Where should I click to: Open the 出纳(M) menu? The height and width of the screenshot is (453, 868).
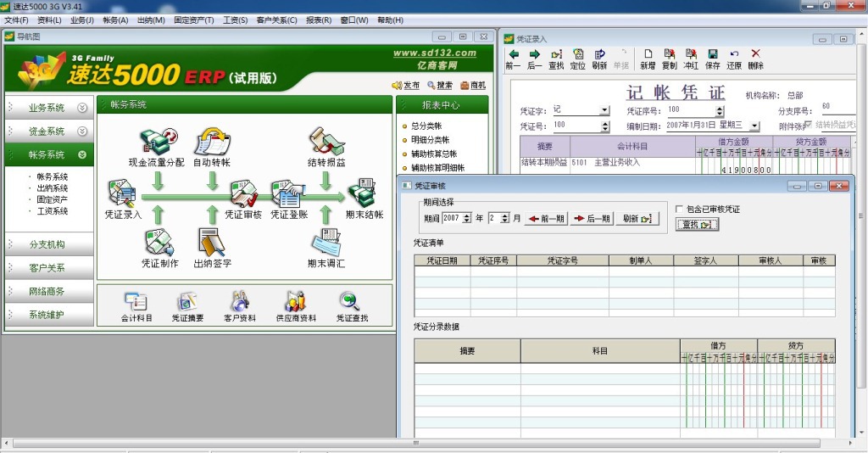[x=151, y=20]
